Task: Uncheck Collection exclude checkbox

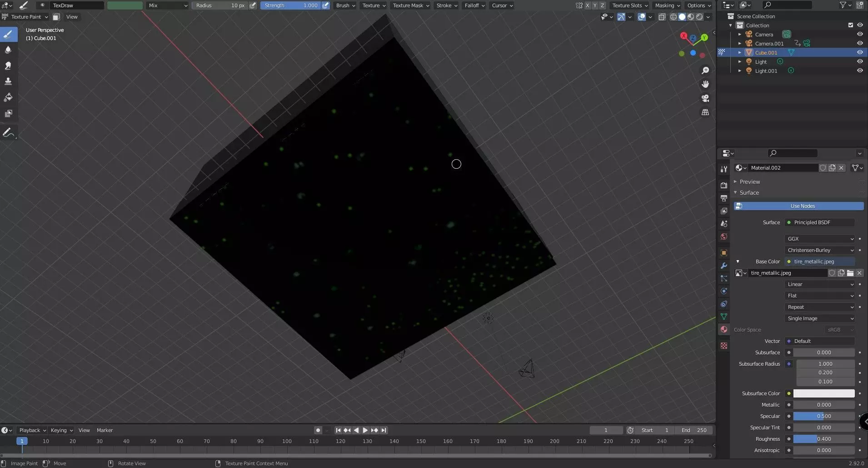Action: pos(851,25)
